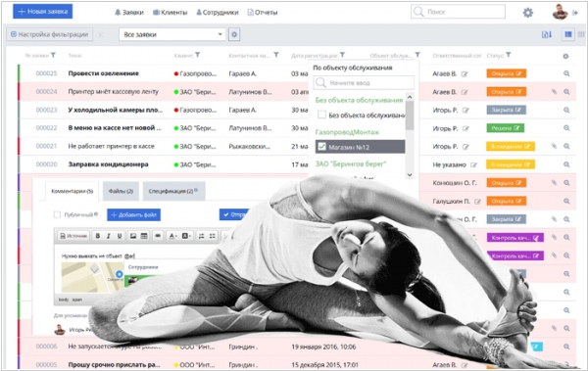The width and height of the screenshot is (588, 371).
Task: Toggle Источник source view in editor
Action: pyautogui.click(x=73, y=236)
